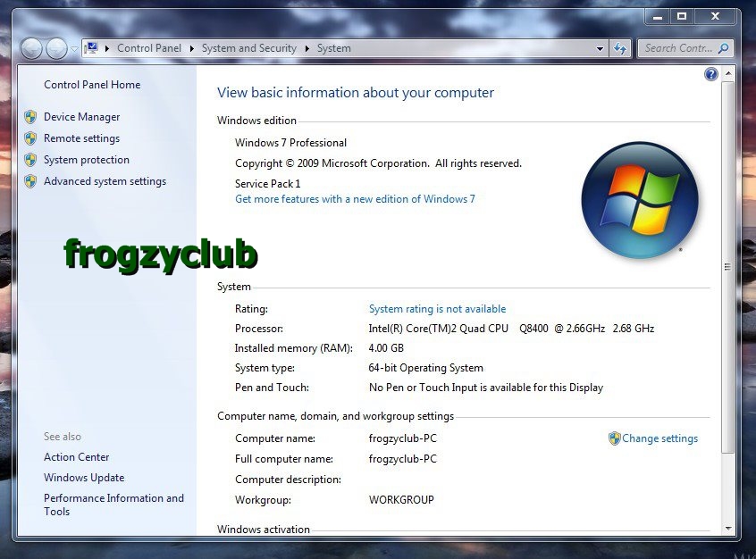Click the Intel Core 2 Quad processor value
Viewport: 756px width, 559px height.
point(511,329)
